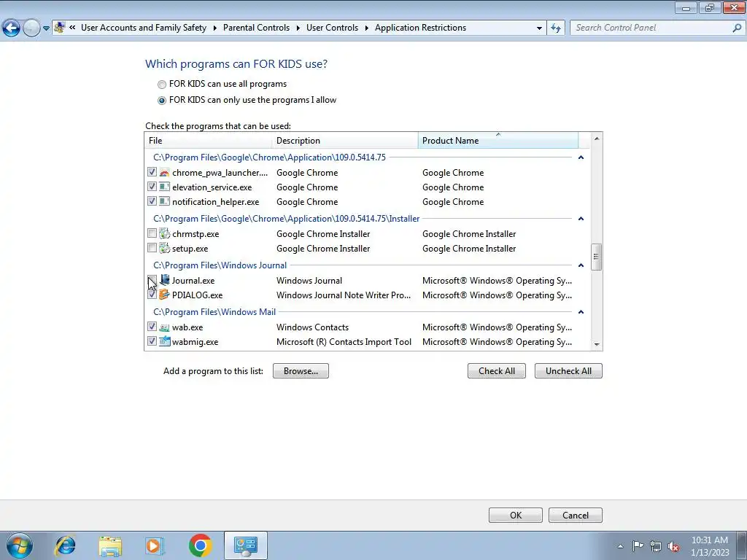This screenshot has width=747, height=560.
Task: Confirm with the OK button
Action: click(x=516, y=516)
